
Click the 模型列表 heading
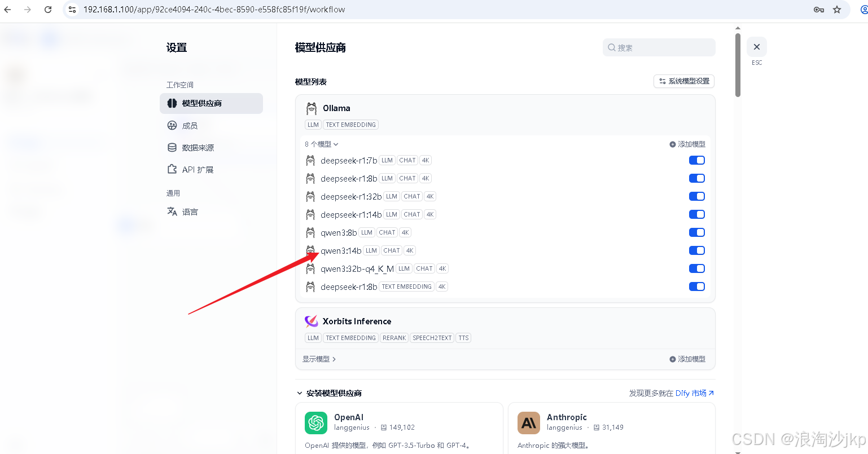[311, 82]
